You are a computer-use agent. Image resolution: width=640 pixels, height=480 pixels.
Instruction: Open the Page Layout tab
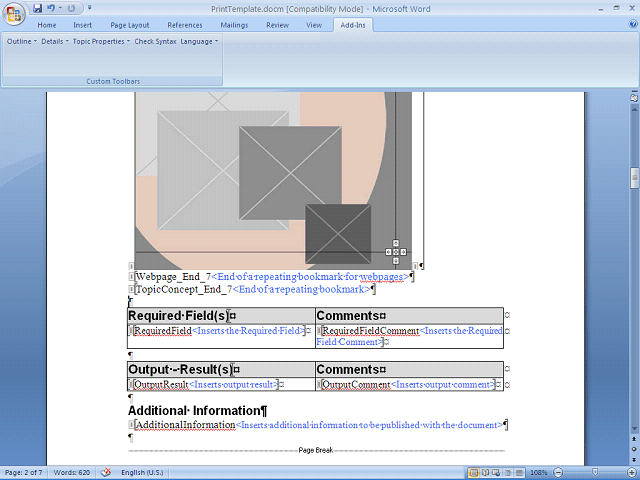[x=130, y=25]
